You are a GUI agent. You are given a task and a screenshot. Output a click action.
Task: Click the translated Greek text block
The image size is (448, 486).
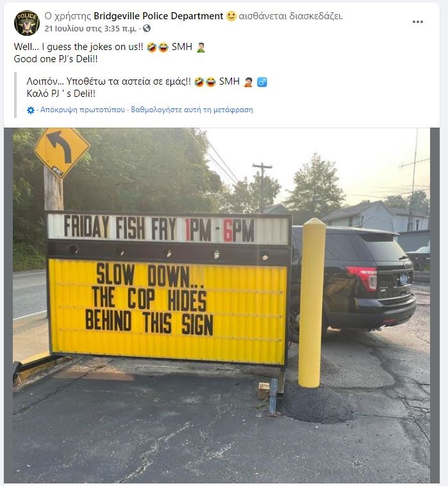147,87
